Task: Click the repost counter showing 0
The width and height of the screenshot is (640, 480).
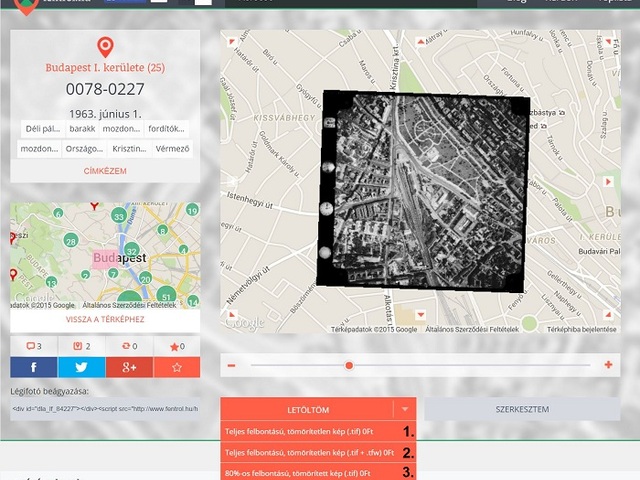Action: click(x=129, y=346)
